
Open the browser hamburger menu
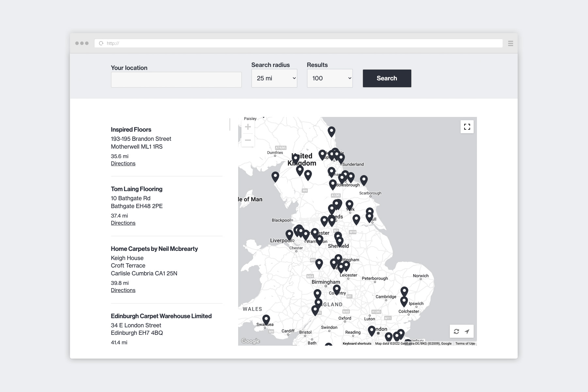click(511, 43)
